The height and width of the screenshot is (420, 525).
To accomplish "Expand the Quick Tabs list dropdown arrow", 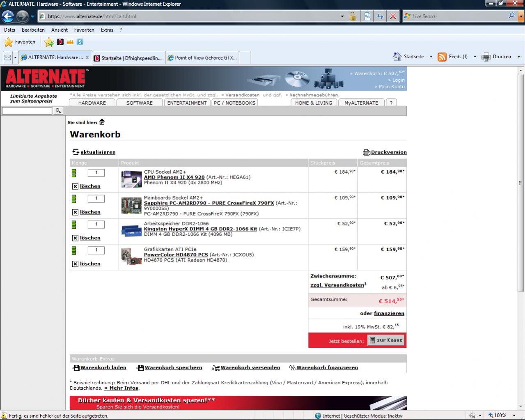I will click(x=15, y=57).
